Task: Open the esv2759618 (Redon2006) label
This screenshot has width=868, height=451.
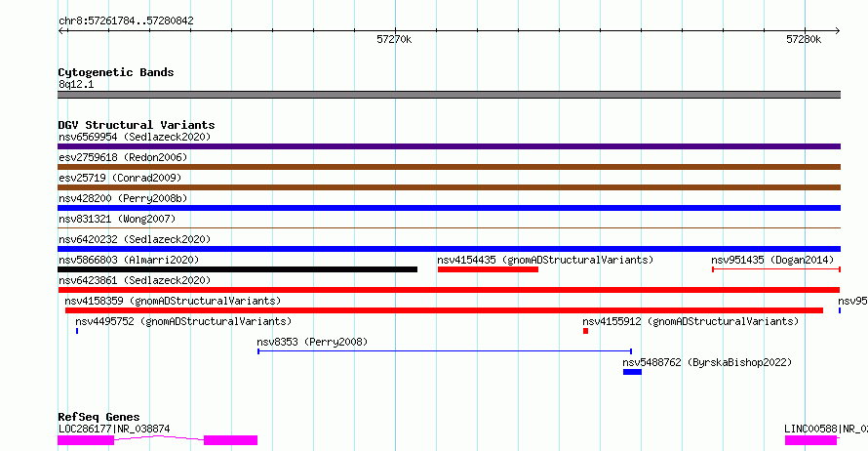Action: tap(123, 157)
